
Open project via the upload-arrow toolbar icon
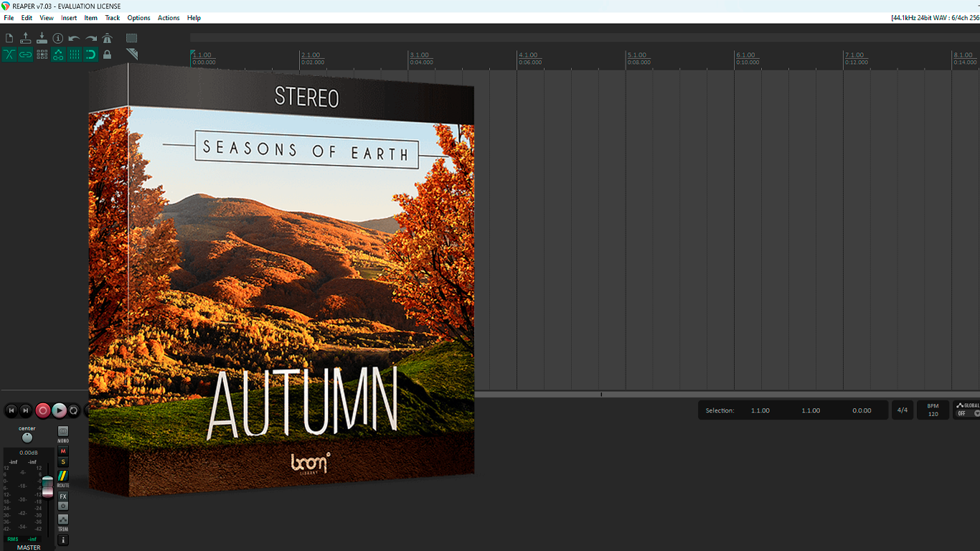[26, 38]
